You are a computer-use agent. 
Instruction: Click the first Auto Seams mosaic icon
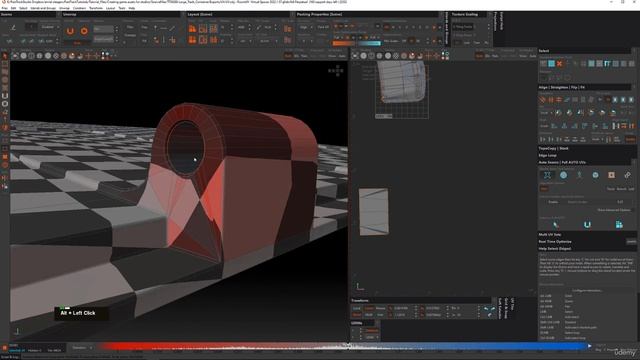[547, 175]
